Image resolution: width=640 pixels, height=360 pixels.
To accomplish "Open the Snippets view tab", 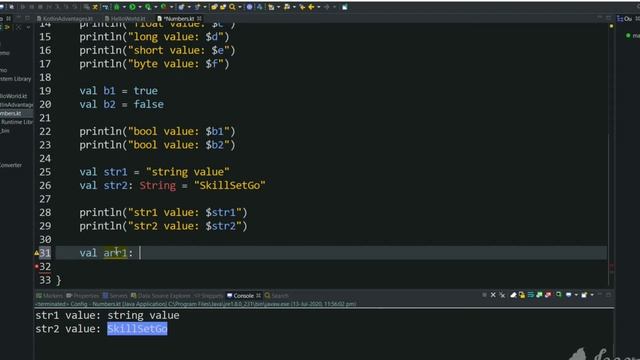I will [x=209, y=296].
